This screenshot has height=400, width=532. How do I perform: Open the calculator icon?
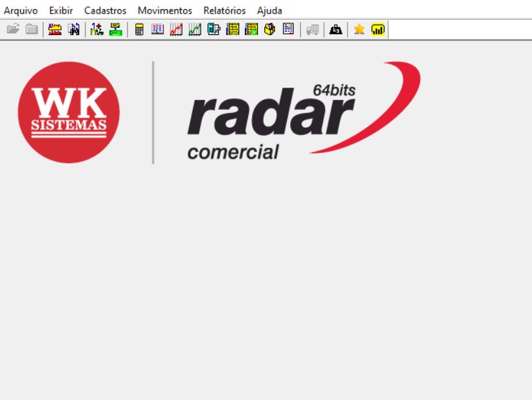click(139, 29)
